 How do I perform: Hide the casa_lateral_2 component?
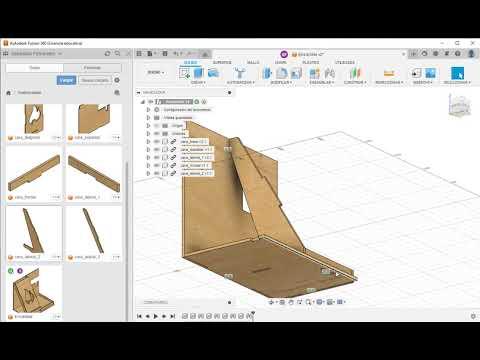pos(157,174)
